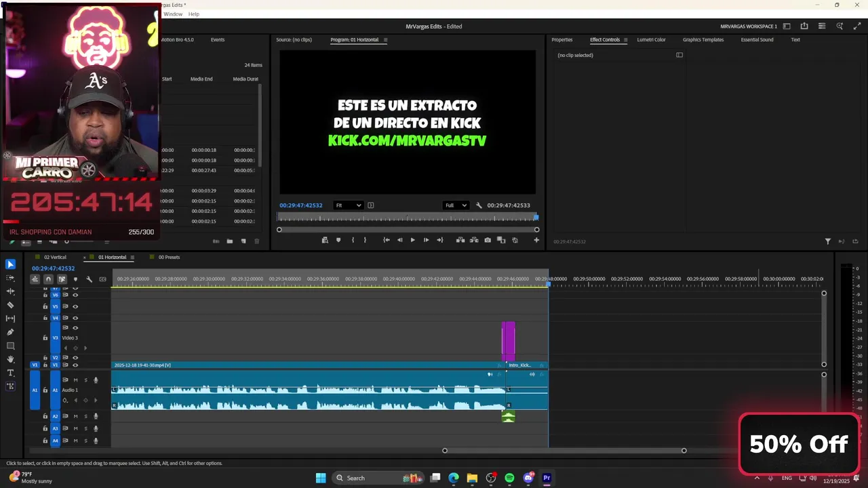The width and height of the screenshot is (868, 488).
Task: Toggle Linked Selection in timeline
Action: (x=62, y=279)
